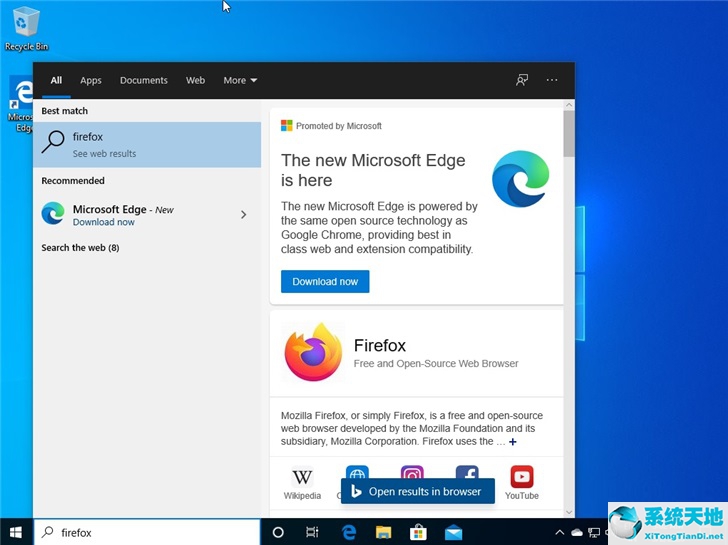The image size is (728, 545).
Task: Open the official website globe icon
Action: tap(357, 474)
